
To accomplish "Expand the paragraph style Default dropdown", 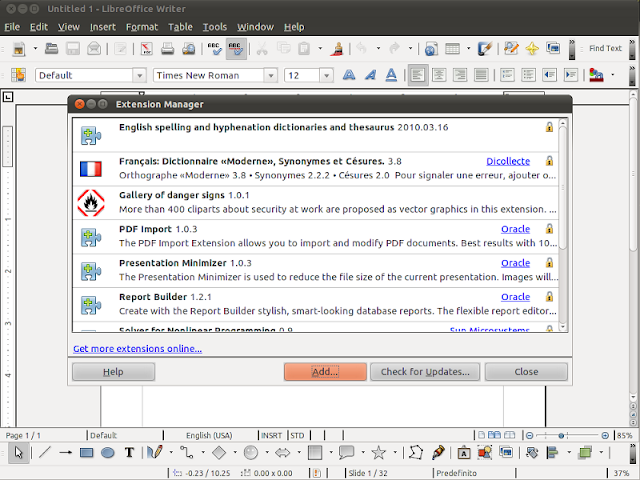I will tap(140, 76).
